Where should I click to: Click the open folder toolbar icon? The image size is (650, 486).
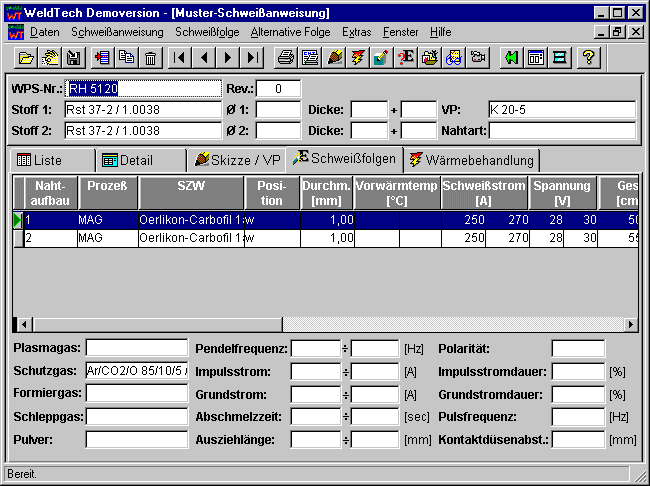click(x=27, y=58)
